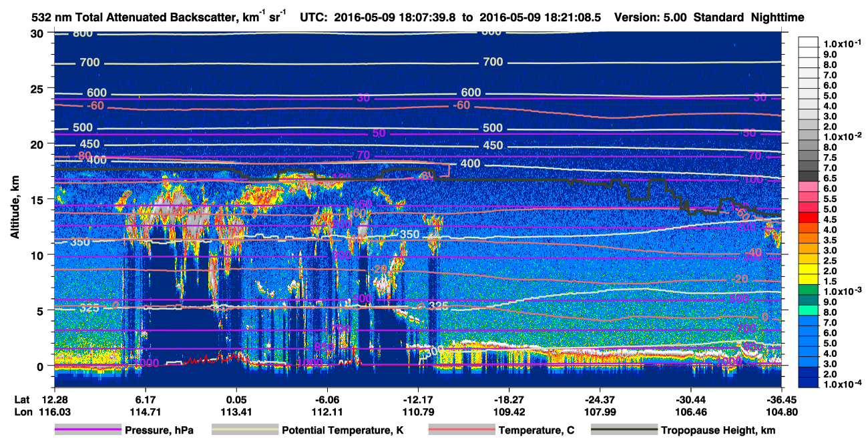This screenshot has height=445, width=868.
Task: Click the longitude value 110.79
Action: coord(418,412)
